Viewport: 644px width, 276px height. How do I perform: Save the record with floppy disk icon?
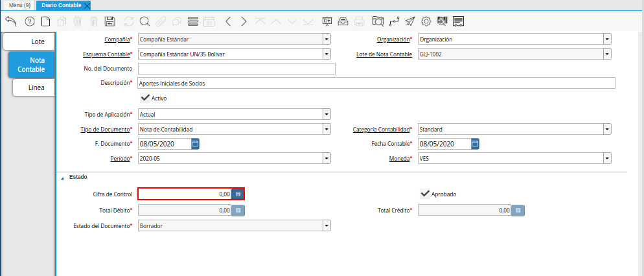(110, 21)
